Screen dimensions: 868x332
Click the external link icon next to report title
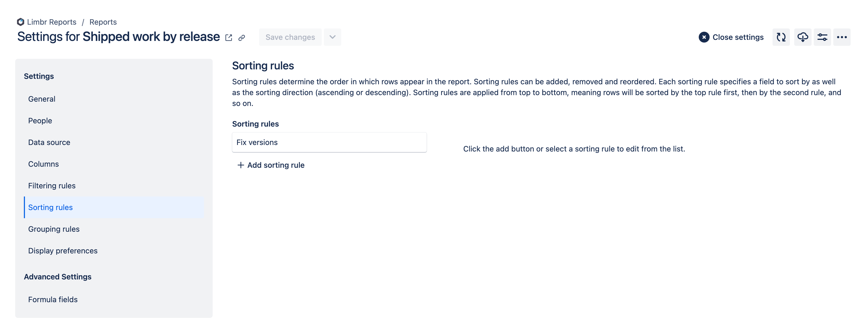[x=229, y=37]
